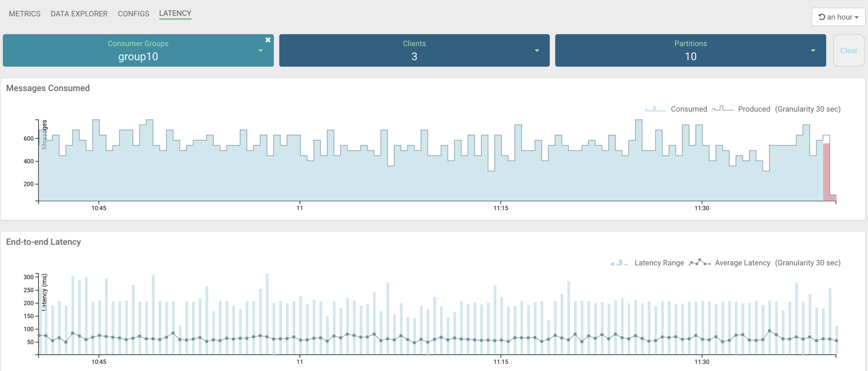Select the LATENCY tab

pyautogui.click(x=175, y=14)
